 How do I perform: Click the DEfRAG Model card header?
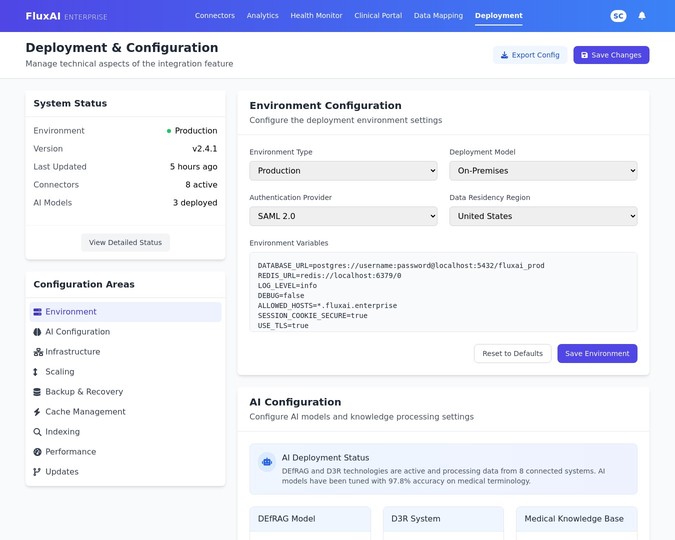[310, 519]
